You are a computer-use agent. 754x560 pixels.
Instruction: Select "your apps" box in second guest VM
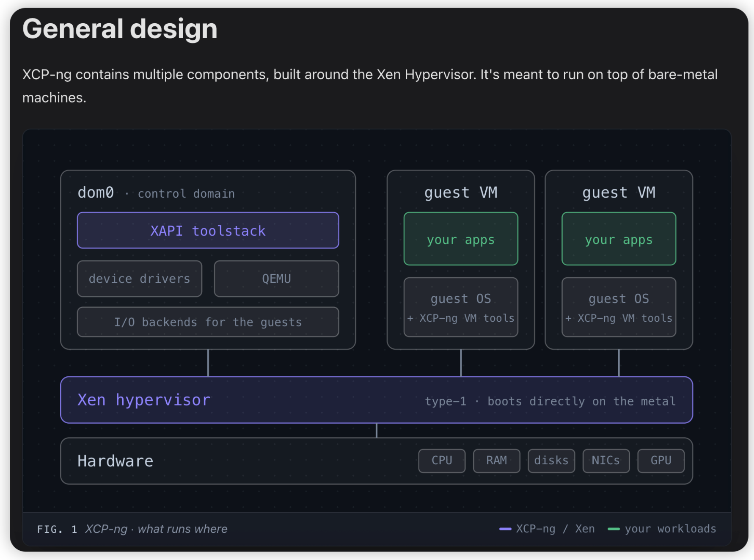coord(619,239)
